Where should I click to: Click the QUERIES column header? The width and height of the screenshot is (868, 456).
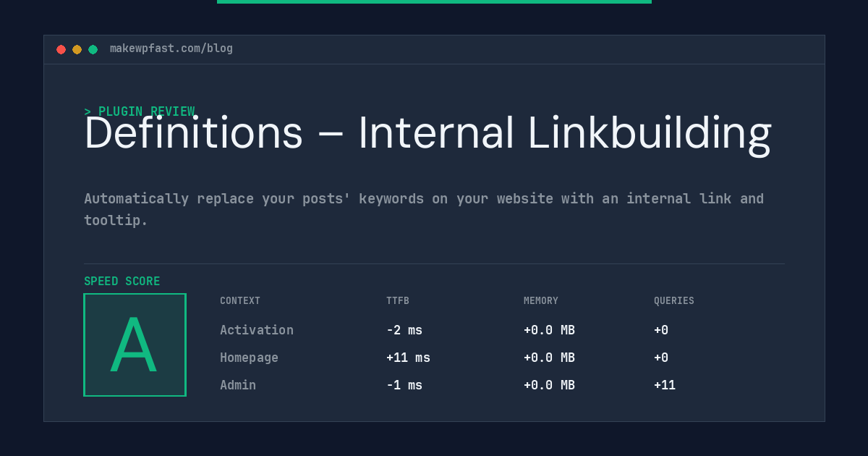point(674,301)
